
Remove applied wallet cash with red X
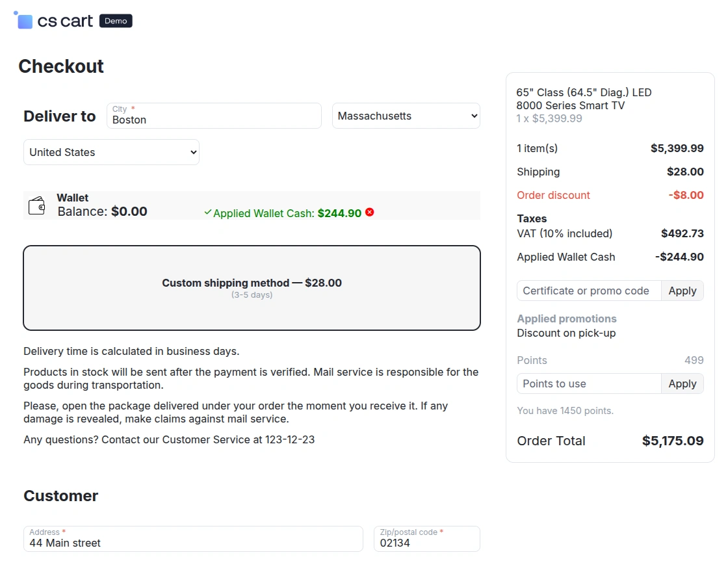pos(370,212)
